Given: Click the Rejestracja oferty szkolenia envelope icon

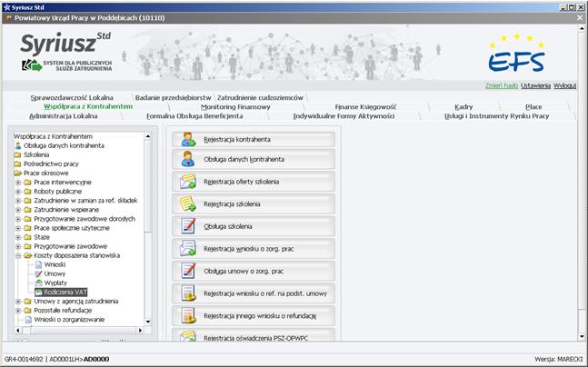Looking at the screenshot, I should pyautogui.click(x=188, y=182).
